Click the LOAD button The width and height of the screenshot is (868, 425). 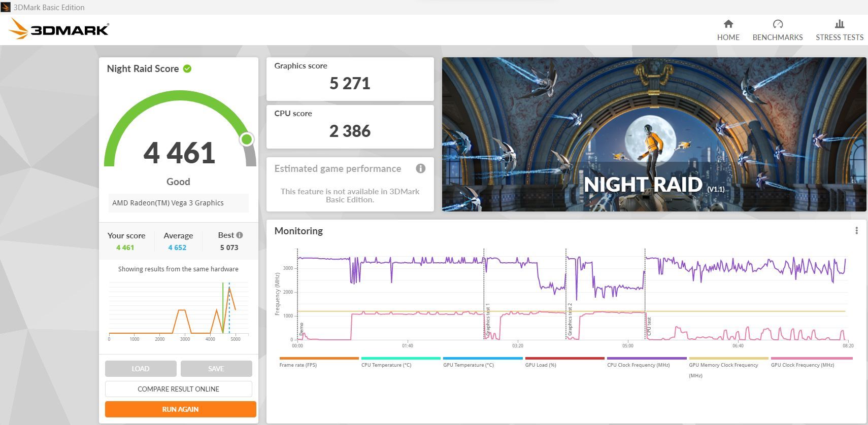point(141,369)
